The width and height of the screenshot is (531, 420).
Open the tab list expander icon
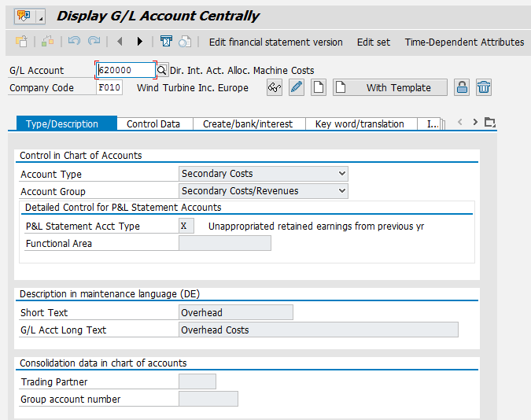pyautogui.click(x=490, y=123)
